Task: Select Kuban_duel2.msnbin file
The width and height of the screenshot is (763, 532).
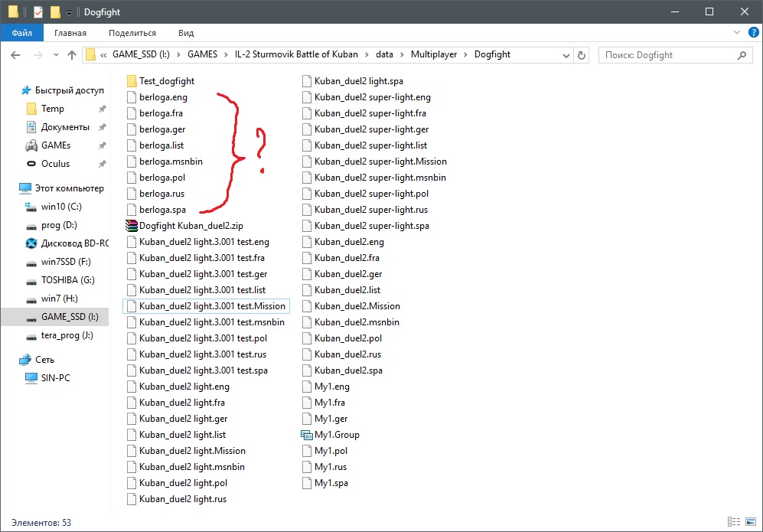Action: (357, 322)
